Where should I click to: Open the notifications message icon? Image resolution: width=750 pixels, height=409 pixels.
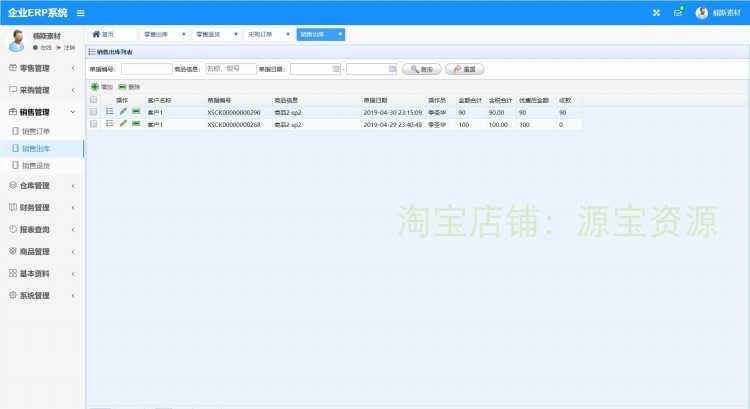(678, 12)
